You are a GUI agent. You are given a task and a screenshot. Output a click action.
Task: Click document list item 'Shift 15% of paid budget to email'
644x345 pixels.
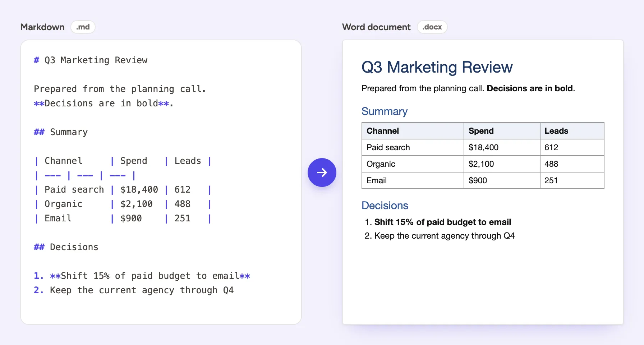[x=438, y=222]
